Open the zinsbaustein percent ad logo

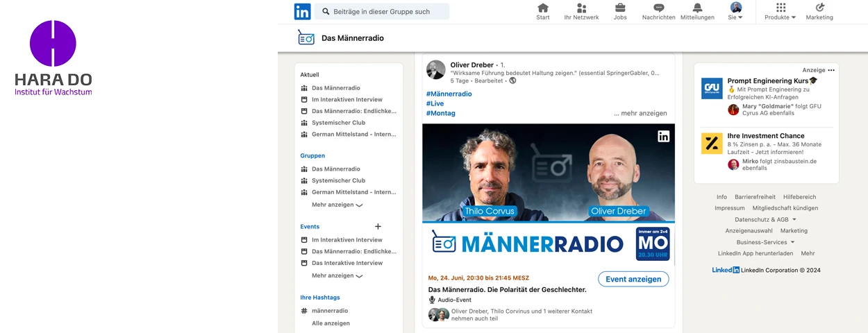[712, 144]
